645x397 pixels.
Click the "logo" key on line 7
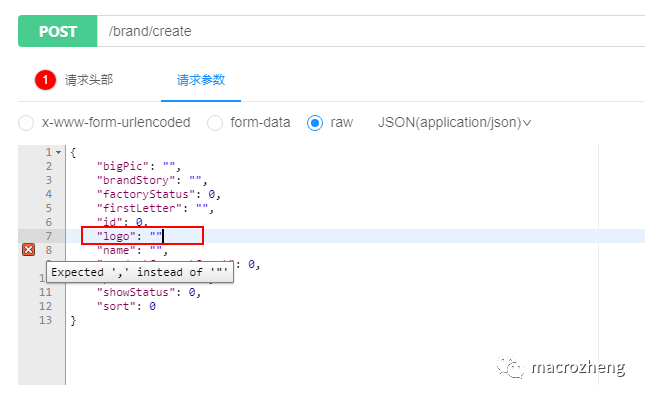pos(116,236)
